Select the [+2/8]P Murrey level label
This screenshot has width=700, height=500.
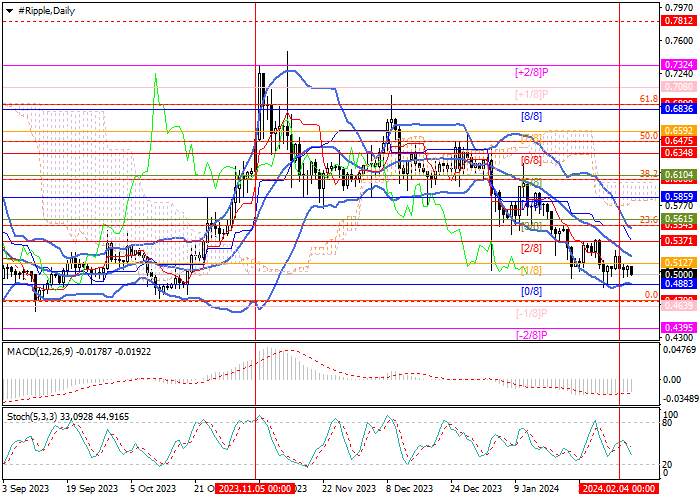531,72
